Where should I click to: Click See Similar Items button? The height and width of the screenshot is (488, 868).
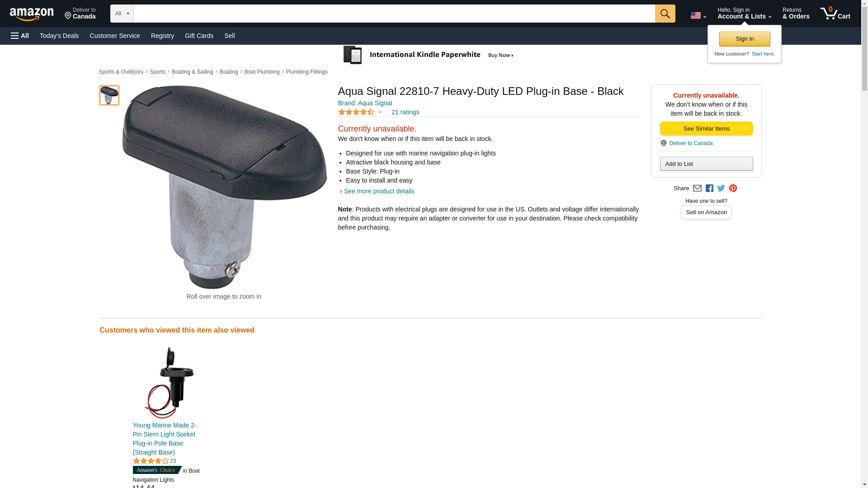tap(706, 129)
